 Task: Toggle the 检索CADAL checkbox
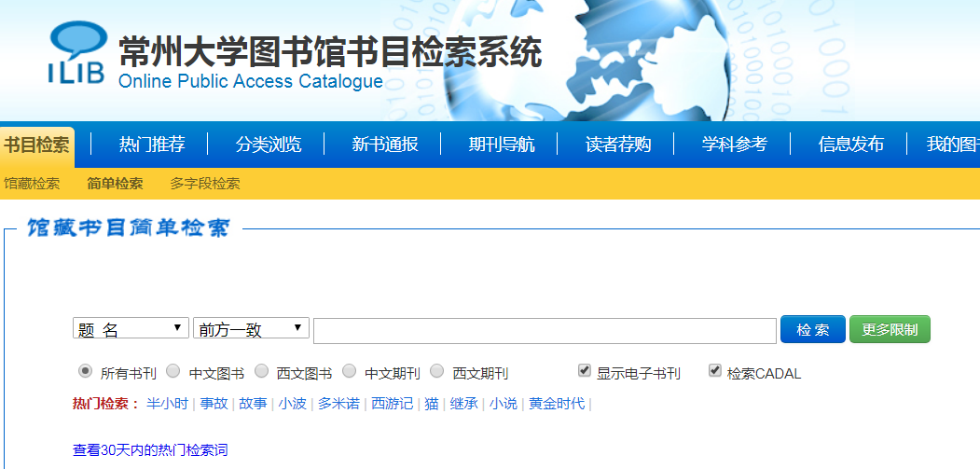click(715, 371)
